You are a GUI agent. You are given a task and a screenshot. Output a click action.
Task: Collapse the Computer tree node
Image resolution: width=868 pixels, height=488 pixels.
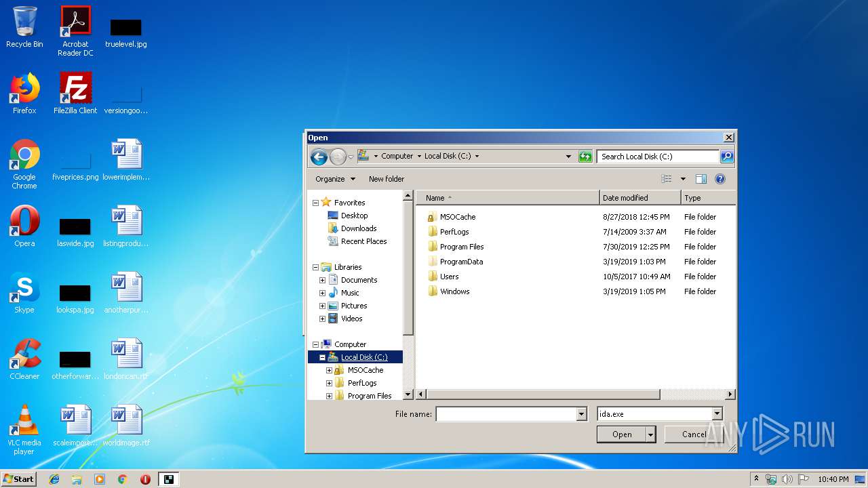[315, 344]
